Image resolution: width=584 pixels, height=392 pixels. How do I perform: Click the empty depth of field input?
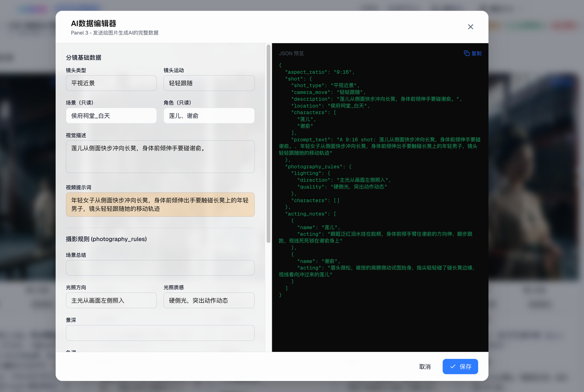[160, 333]
